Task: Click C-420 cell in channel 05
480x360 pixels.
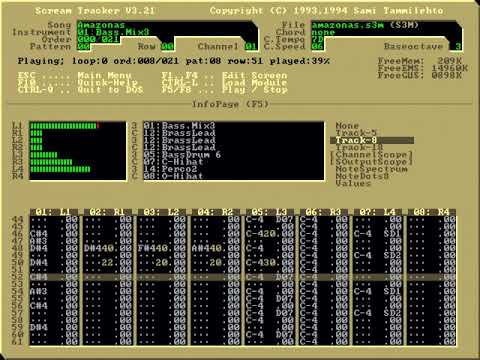Action: coord(261,234)
